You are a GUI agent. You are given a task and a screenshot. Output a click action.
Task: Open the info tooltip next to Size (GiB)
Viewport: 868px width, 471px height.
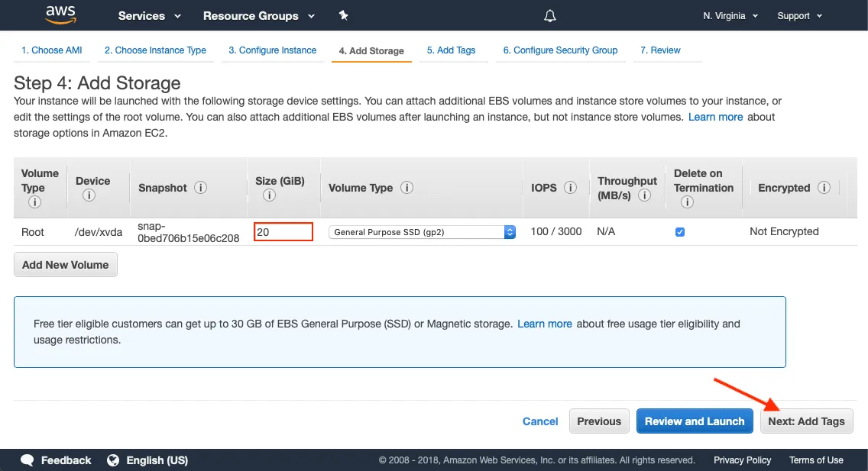[x=268, y=195]
